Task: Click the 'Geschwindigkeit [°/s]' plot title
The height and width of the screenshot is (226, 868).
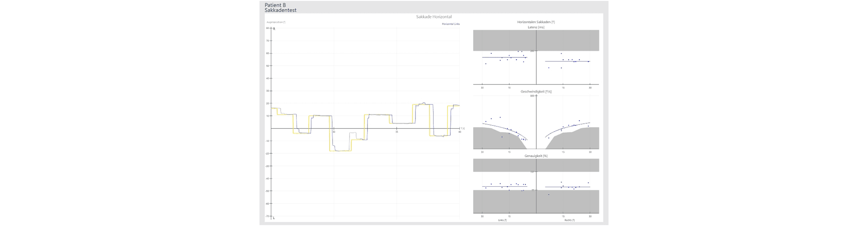Action: pos(536,91)
